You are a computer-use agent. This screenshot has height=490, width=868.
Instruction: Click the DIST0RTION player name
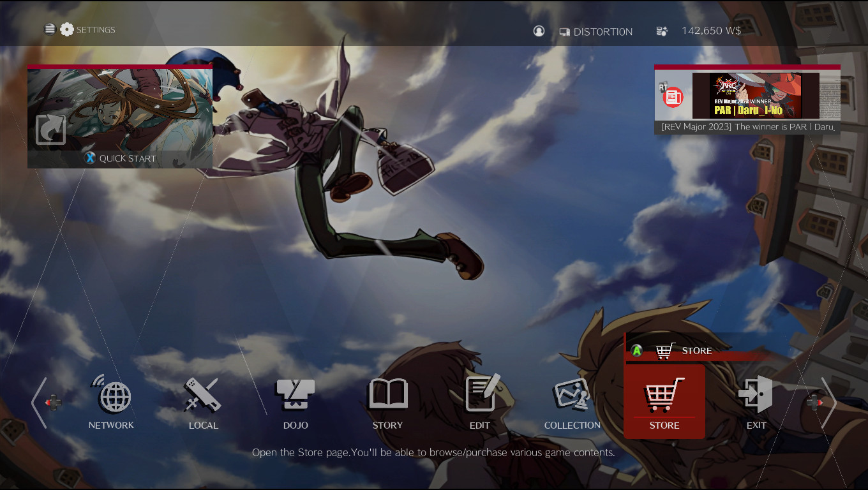[x=602, y=31]
